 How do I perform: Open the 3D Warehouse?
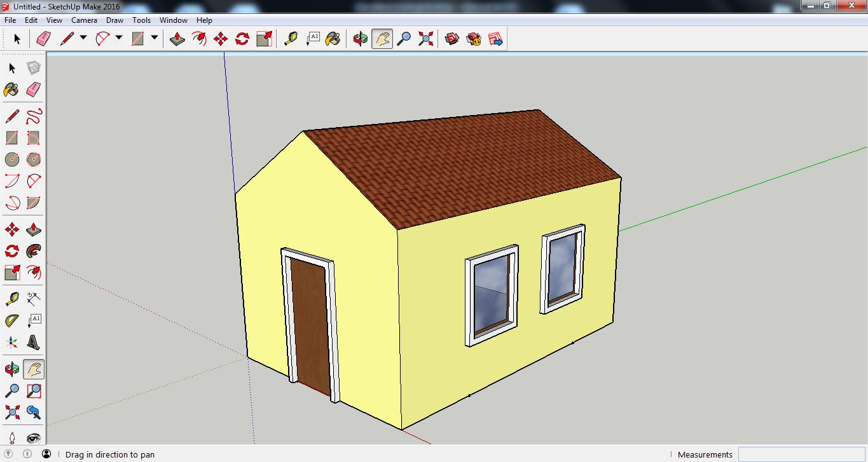click(x=452, y=39)
